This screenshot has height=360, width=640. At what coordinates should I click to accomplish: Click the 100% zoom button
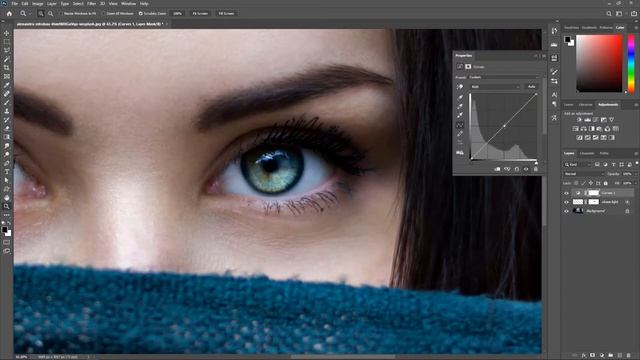(x=177, y=13)
